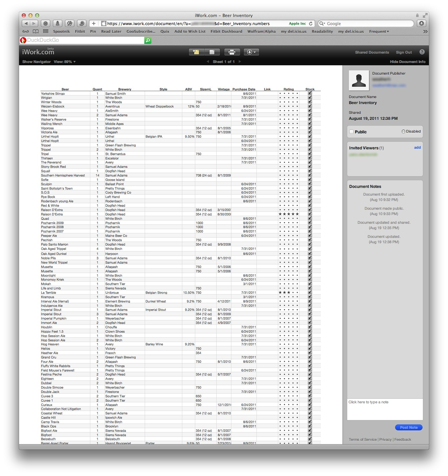Screen dimensions: 448x476
Task: Open the Fitbit Dashboard bookmark
Action: pyautogui.click(x=226, y=31)
